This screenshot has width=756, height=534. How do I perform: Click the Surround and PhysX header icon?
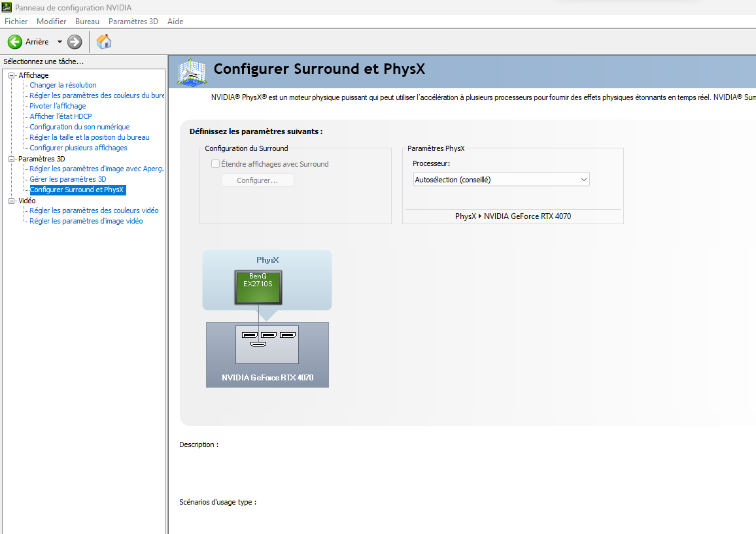[x=192, y=72]
